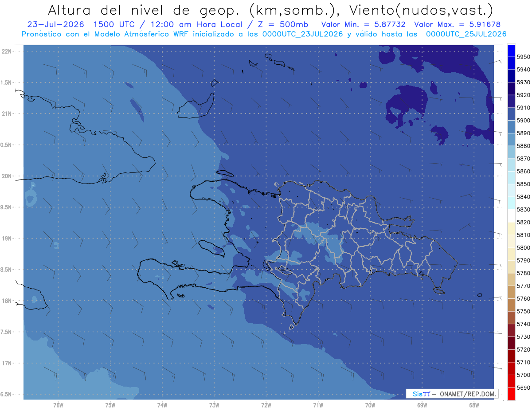Click the '20N' latitude label
532x411 pixels.
point(7,176)
